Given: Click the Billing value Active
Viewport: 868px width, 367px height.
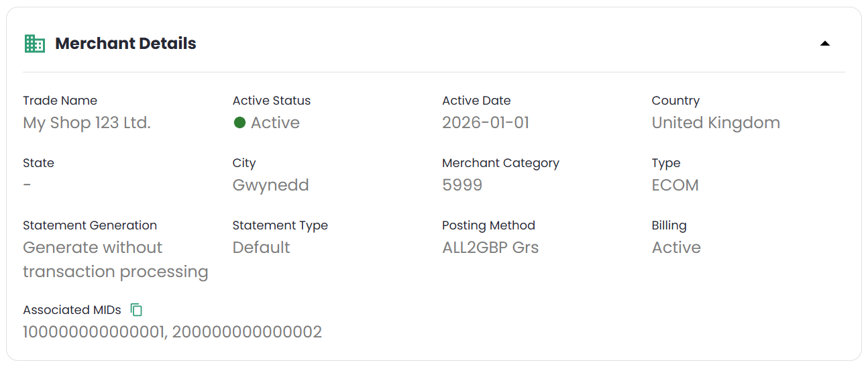Looking at the screenshot, I should 676,248.
